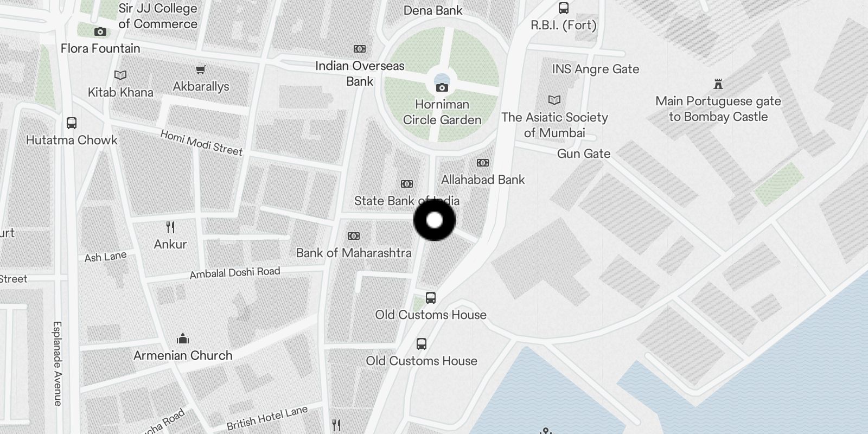The image size is (868, 434).
Task: Select the Kitab Khana book icon
Action: [120, 75]
